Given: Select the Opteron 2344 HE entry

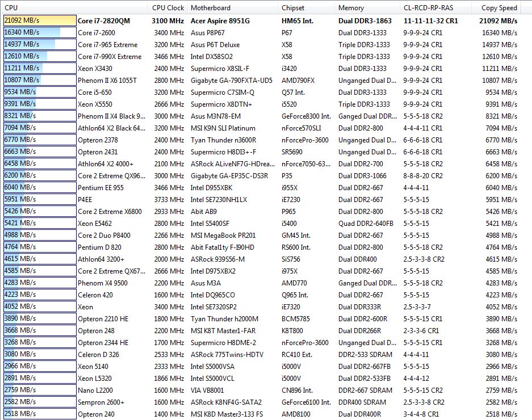Looking at the screenshot, I should click(x=103, y=343).
